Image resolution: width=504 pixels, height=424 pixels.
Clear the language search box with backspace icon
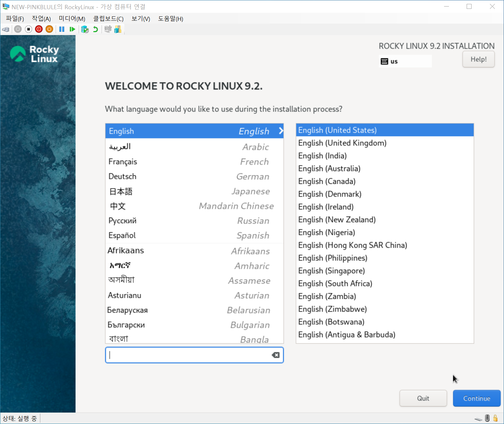[x=276, y=355]
